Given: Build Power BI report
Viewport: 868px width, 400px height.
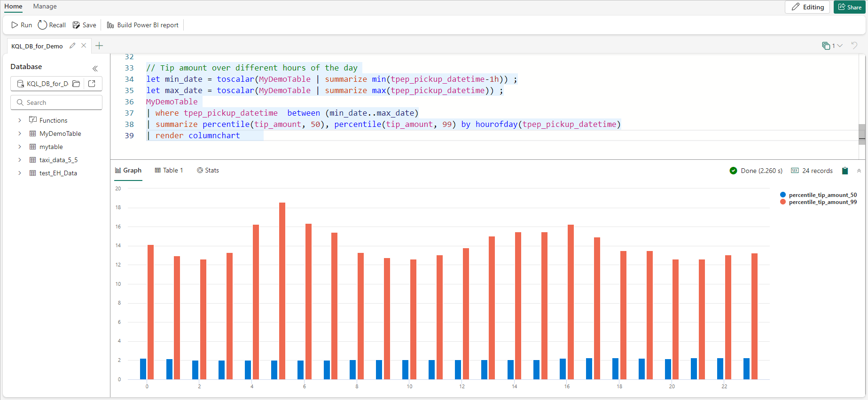Looking at the screenshot, I should [143, 25].
